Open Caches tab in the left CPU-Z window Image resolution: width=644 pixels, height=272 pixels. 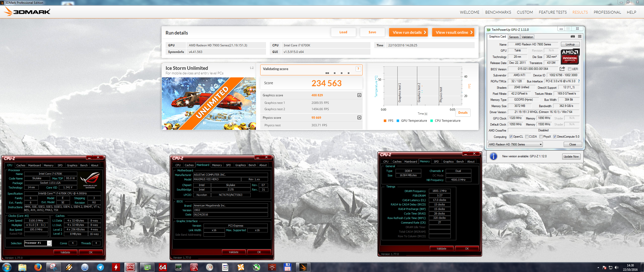coord(21,165)
